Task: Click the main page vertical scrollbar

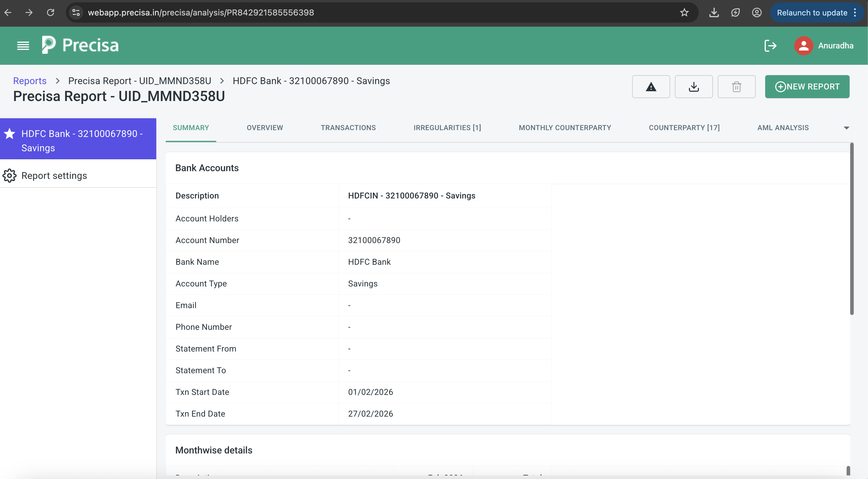Action: [x=851, y=229]
